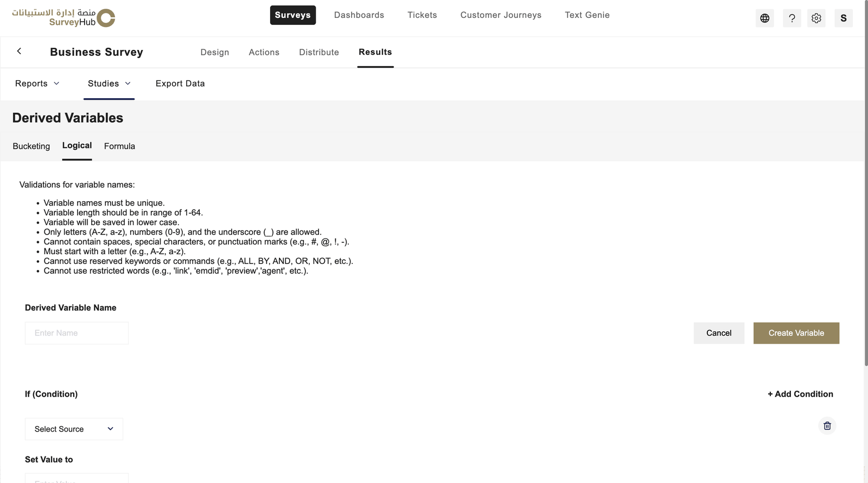The height and width of the screenshot is (483, 868).
Task: Open Customer Journeys menu
Action: point(501,15)
